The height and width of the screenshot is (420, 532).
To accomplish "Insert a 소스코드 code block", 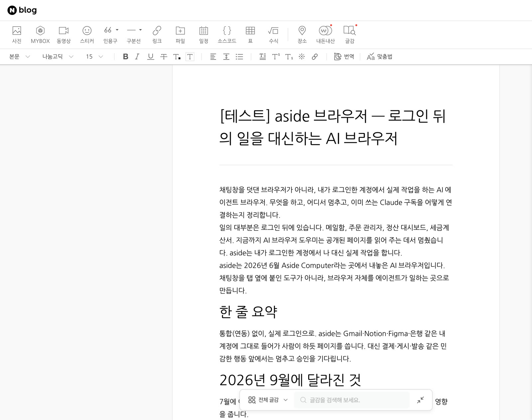I will click(227, 35).
